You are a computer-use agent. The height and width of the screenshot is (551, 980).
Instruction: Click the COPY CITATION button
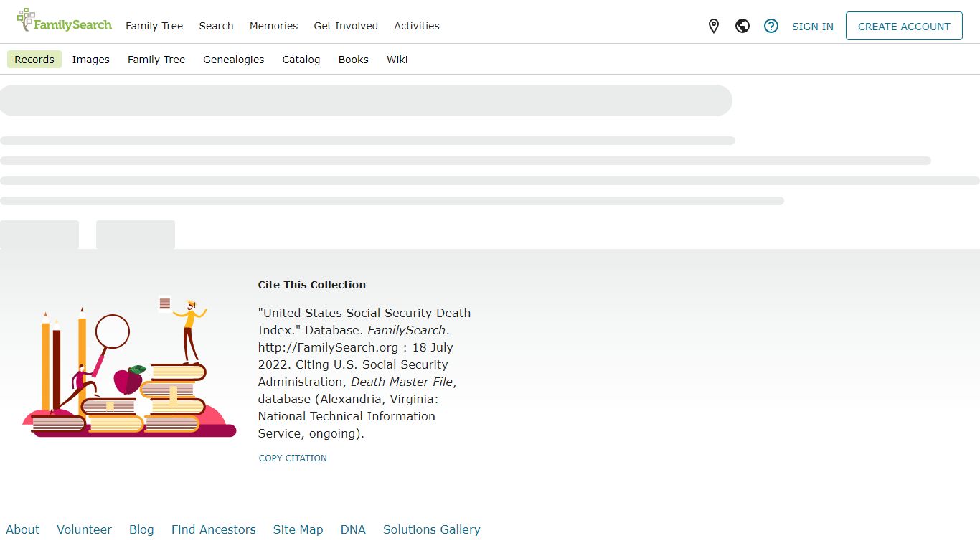293,458
